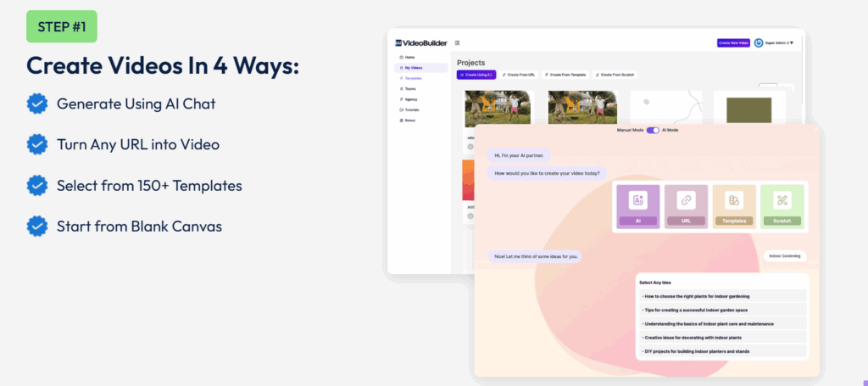Close the AI chat panel
This screenshot has width=868, height=386.
815,128
